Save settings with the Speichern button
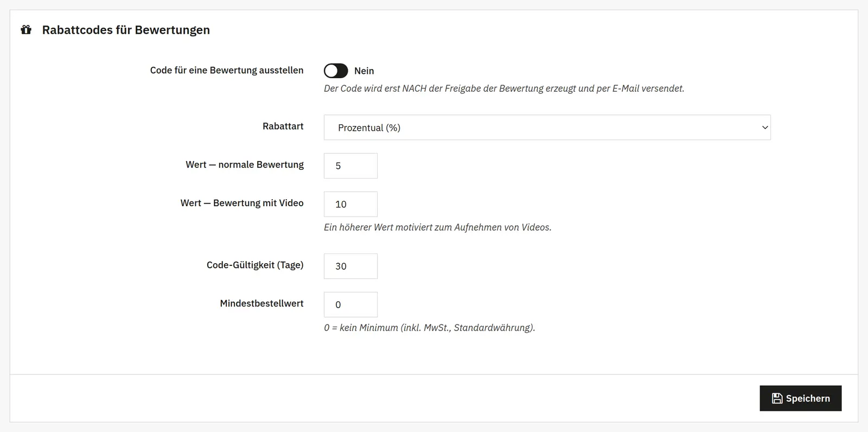Screen dimensions: 868x432 800,398
